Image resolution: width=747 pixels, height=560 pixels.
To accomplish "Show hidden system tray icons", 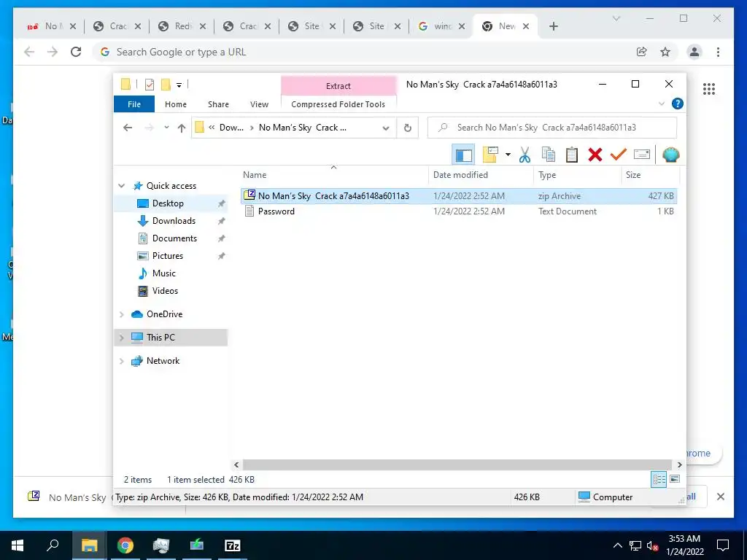I will tap(617, 545).
